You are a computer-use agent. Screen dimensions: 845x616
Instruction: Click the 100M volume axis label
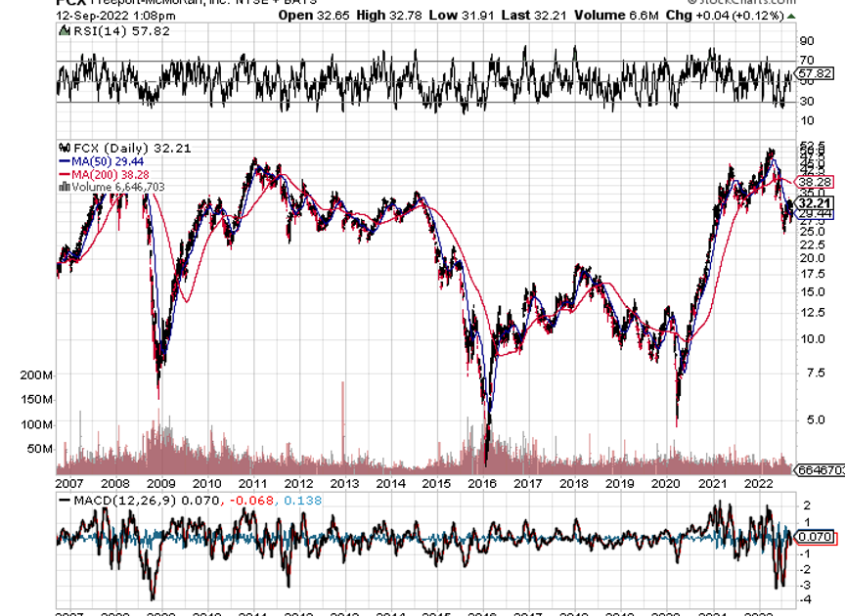36,424
